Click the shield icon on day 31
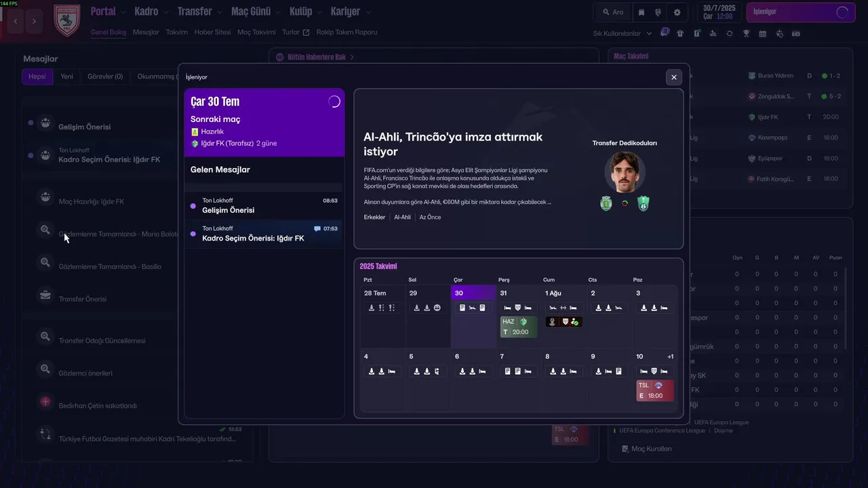Image resolution: width=868 pixels, height=488 pixels. point(517,308)
